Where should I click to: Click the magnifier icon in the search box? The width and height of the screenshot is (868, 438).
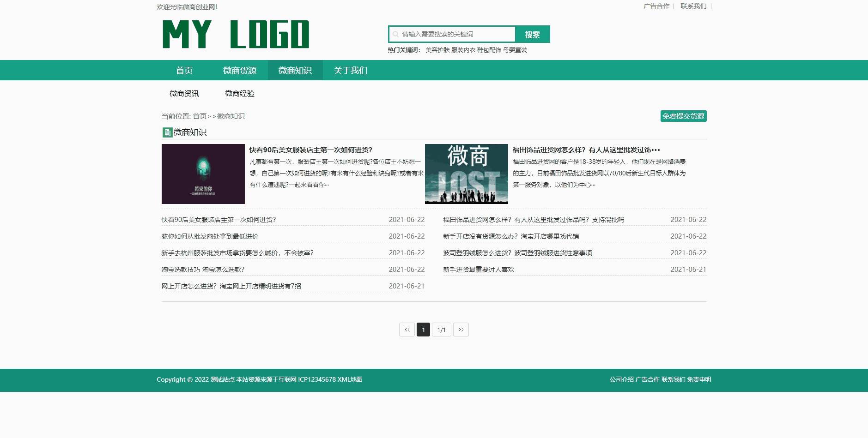tap(396, 34)
